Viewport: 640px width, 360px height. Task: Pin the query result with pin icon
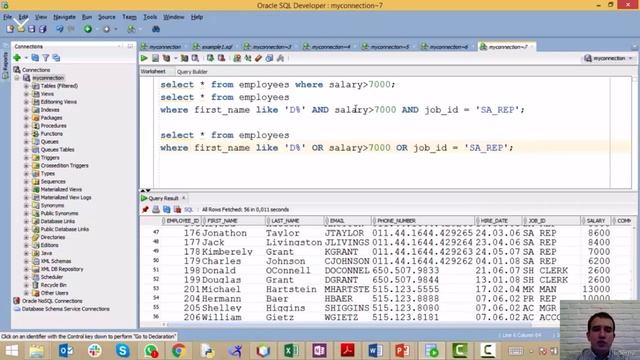tap(145, 209)
